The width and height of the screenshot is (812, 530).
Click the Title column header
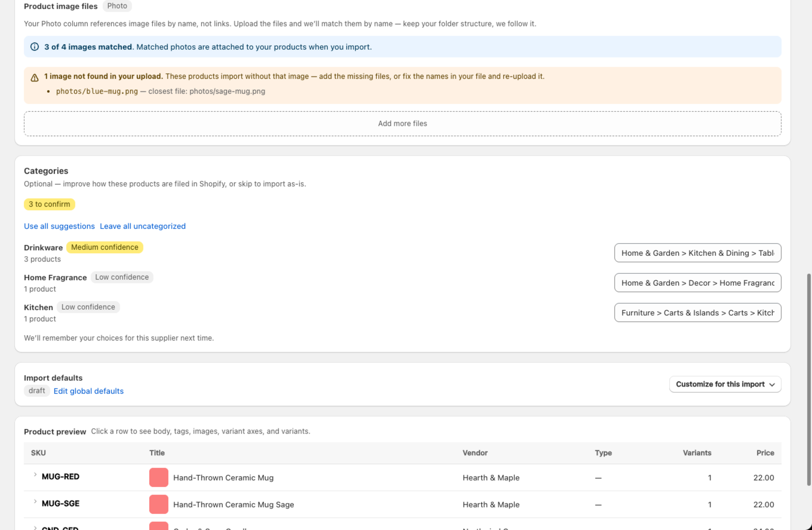[157, 453]
